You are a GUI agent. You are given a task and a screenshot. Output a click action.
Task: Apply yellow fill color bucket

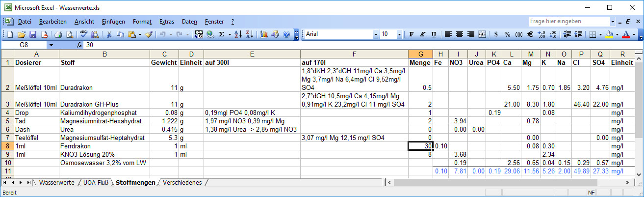609,34
